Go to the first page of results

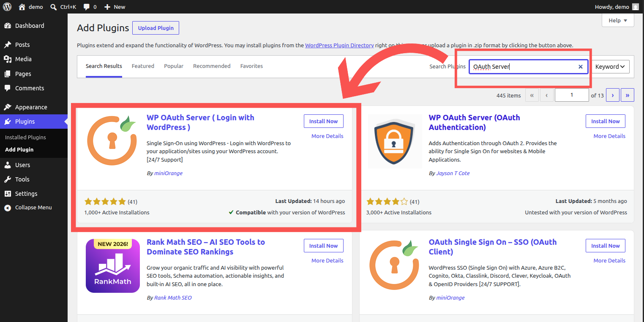pos(532,95)
